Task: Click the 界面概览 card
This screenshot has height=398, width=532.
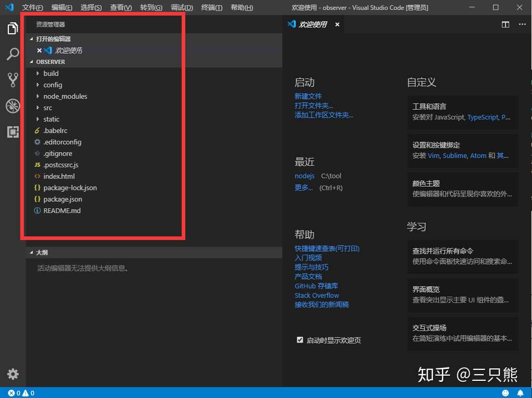Action: coord(463,295)
